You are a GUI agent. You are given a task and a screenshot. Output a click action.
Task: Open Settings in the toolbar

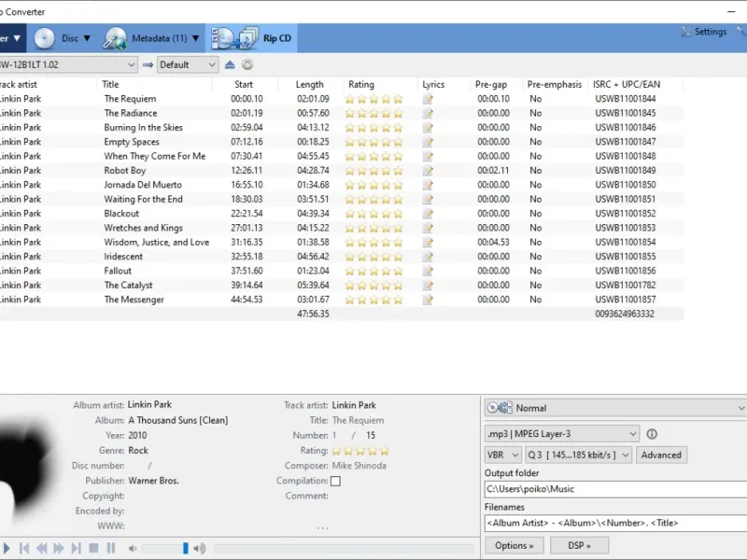pyautogui.click(x=704, y=32)
